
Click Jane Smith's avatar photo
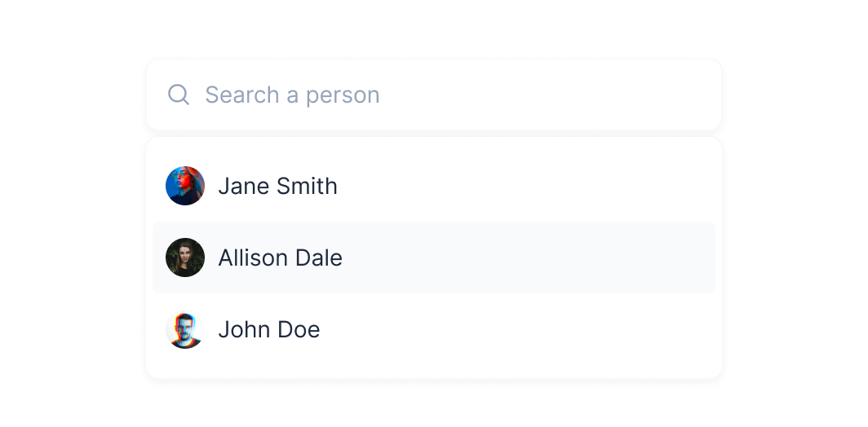185,186
